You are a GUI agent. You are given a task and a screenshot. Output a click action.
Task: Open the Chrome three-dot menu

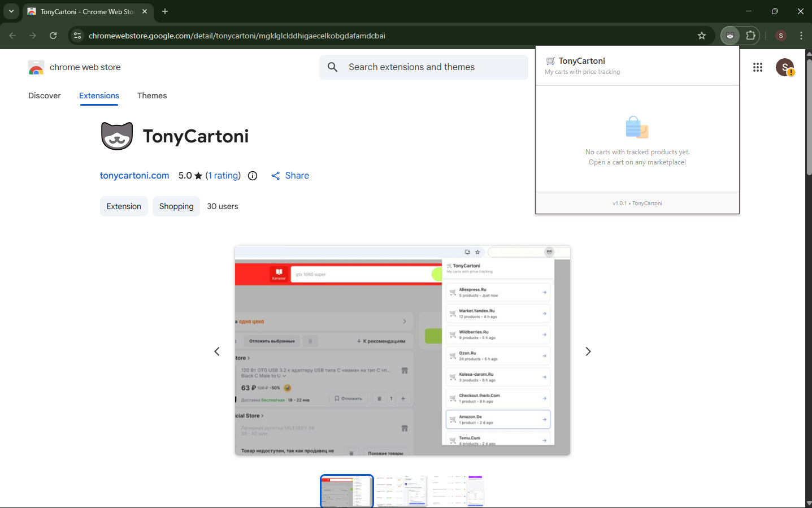801,36
